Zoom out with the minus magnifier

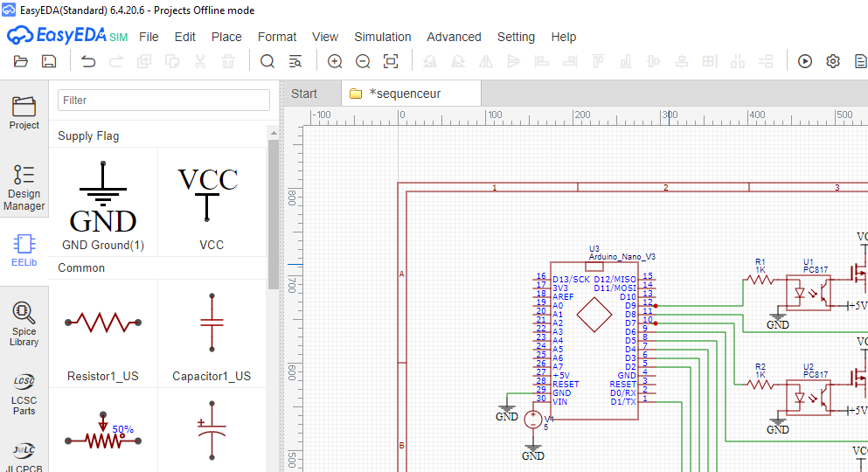(x=363, y=61)
